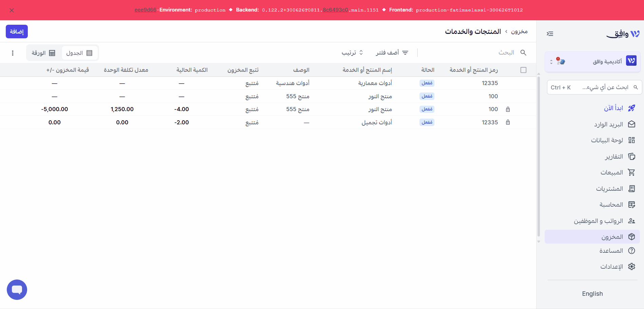Click the وافق logo
The image size is (644, 309).
click(623, 34)
